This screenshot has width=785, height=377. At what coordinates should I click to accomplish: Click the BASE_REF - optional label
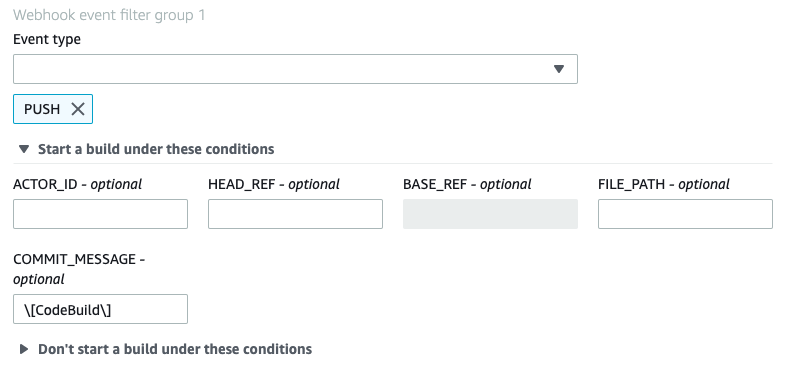pyautogui.click(x=467, y=184)
